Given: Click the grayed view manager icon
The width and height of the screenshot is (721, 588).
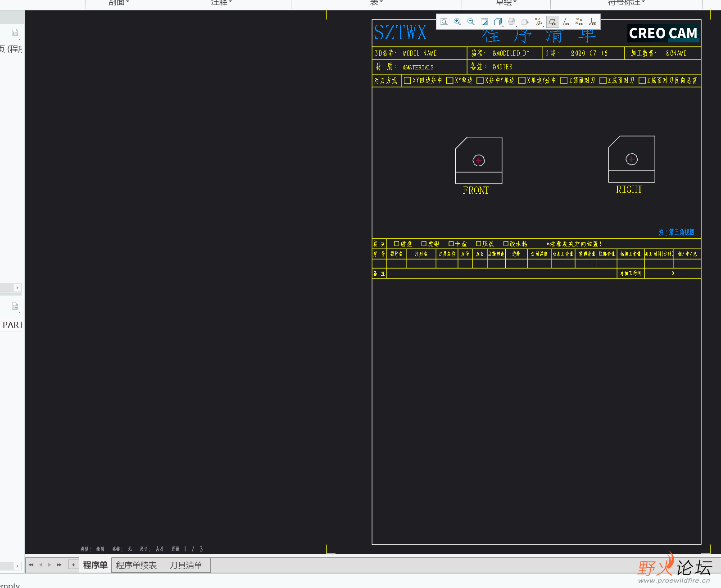Looking at the screenshot, I should pyautogui.click(x=525, y=22).
